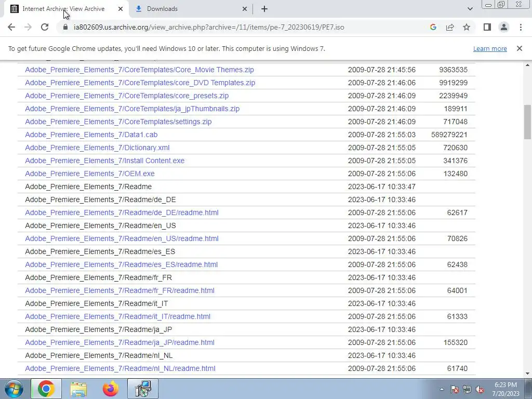532x399 pixels.
Task: Select the Internet Archive: View Archive tab
Action: 66,9
